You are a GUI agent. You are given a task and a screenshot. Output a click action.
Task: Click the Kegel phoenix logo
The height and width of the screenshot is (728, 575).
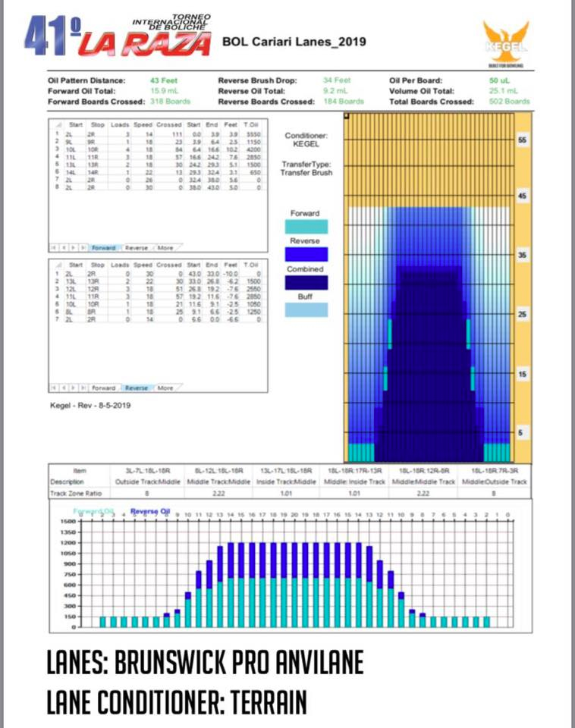point(505,44)
